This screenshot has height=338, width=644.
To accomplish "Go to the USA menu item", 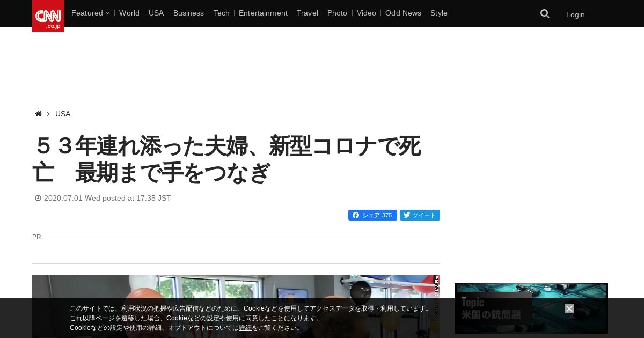I will [x=156, y=13].
